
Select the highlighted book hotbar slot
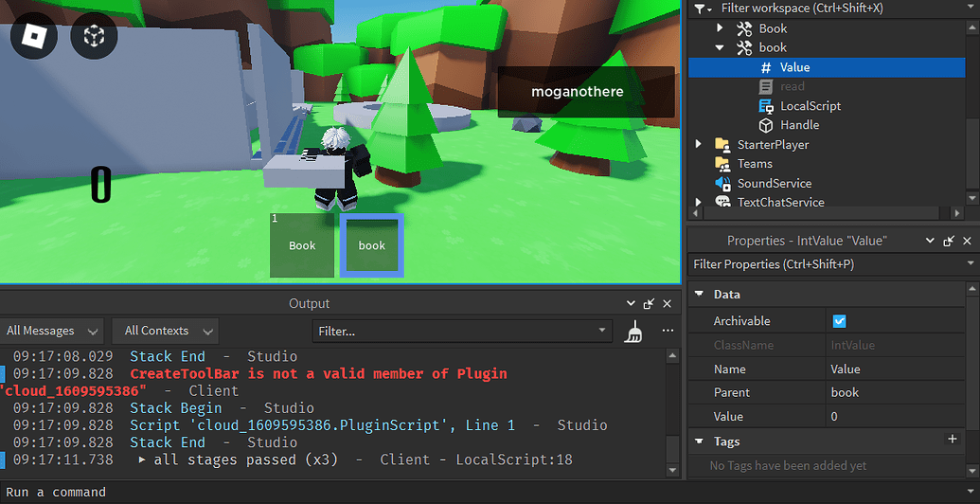372,245
